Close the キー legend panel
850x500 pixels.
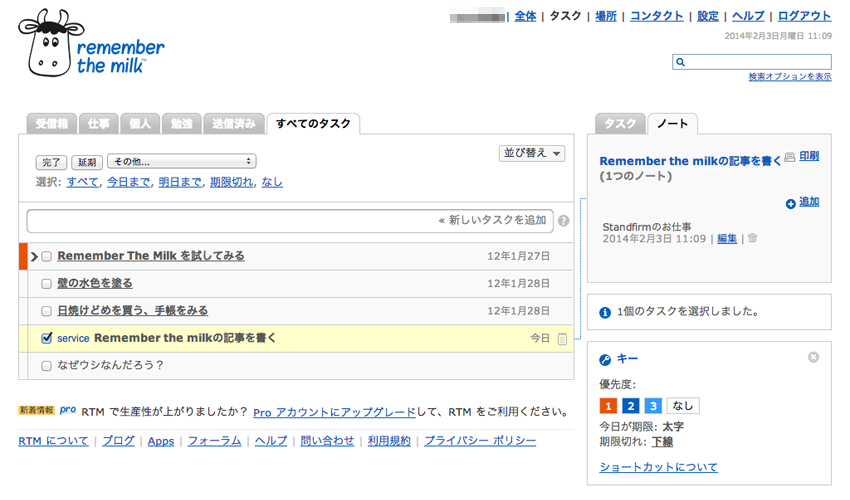(x=813, y=357)
